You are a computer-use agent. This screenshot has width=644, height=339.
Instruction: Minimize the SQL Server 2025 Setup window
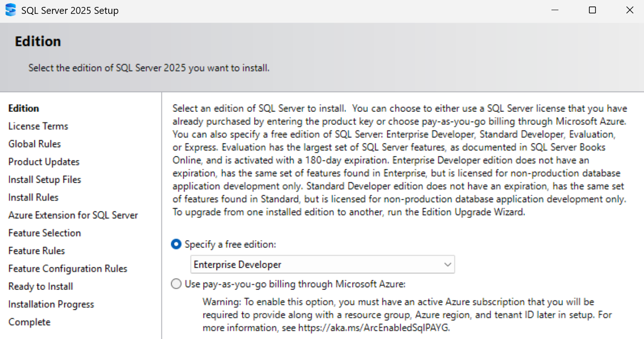pyautogui.click(x=555, y=10)
